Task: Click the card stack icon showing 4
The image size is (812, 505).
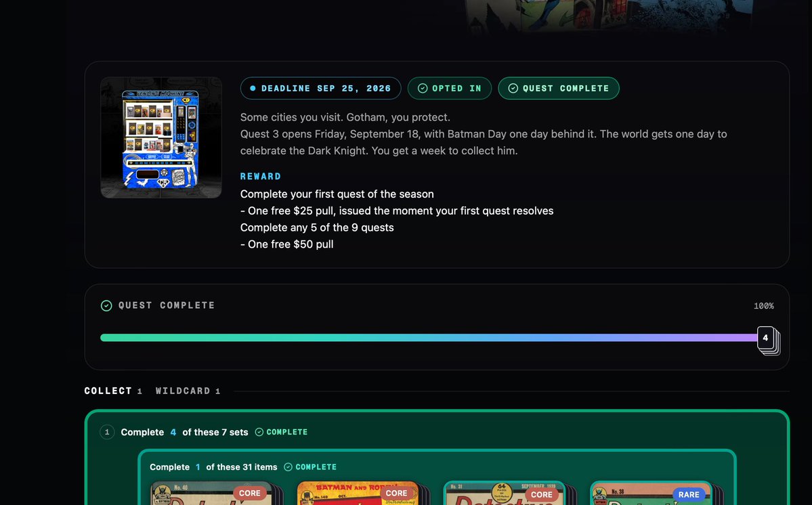Action: click(768, 340)
